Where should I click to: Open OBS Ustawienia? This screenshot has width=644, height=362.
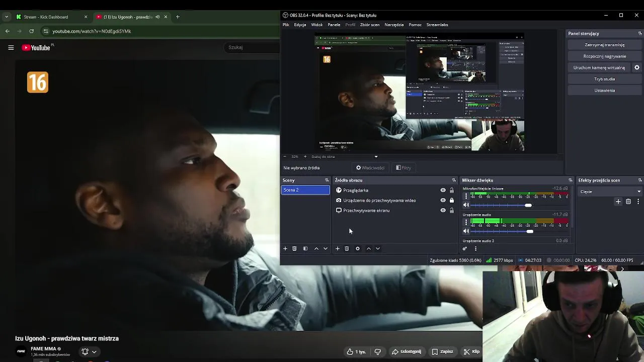point(604,90)
